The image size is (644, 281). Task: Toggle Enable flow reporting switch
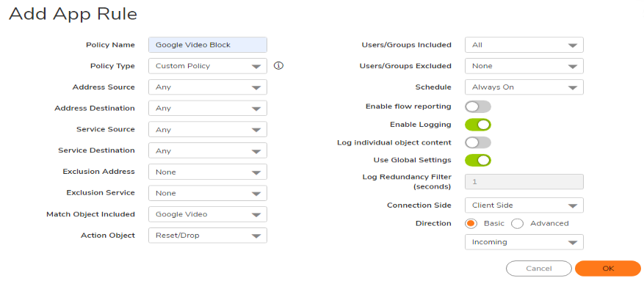point(477,106)
